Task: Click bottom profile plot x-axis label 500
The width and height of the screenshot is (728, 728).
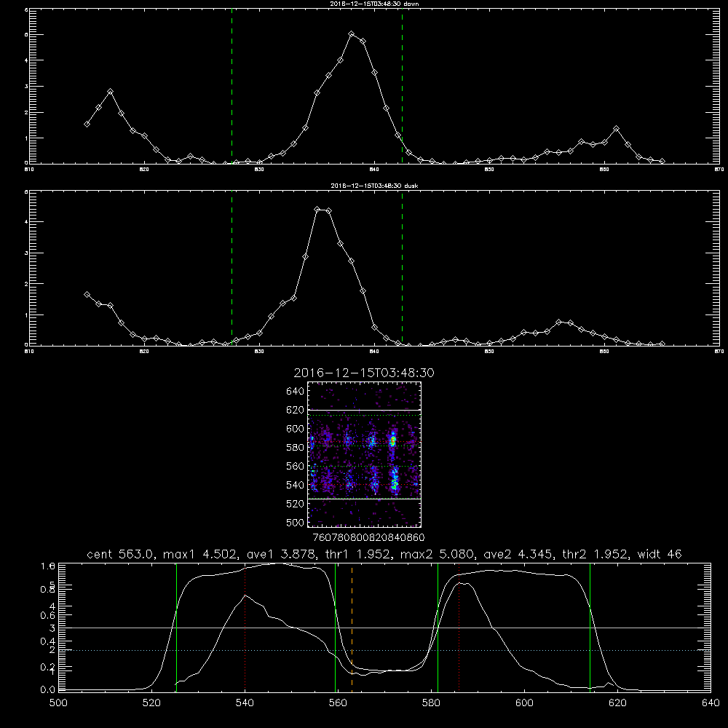Action: 58,703
